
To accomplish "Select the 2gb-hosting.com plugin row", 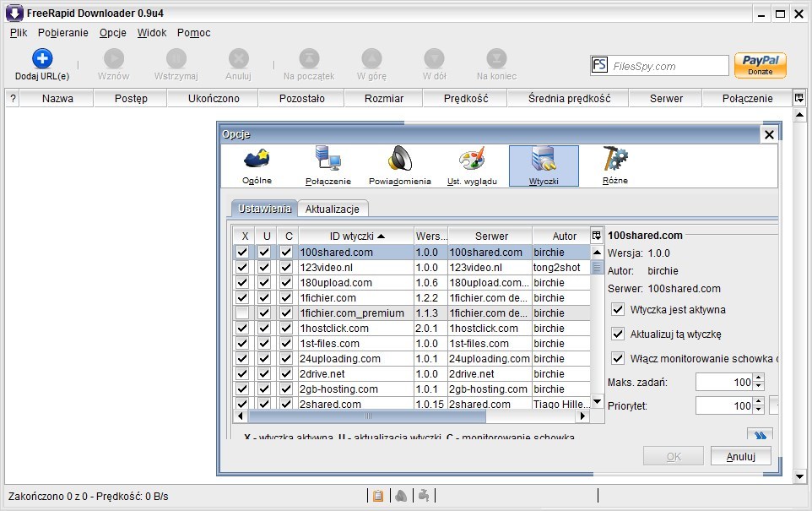I will (411, 389).
